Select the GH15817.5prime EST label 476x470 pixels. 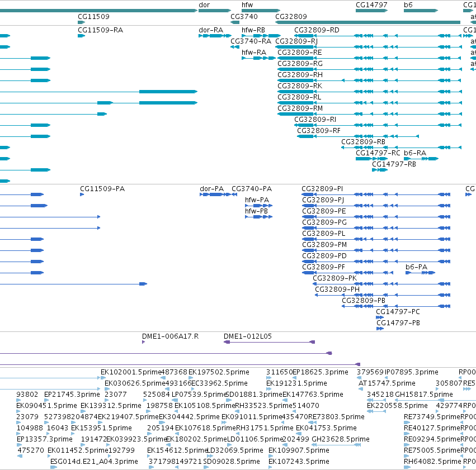424,395
